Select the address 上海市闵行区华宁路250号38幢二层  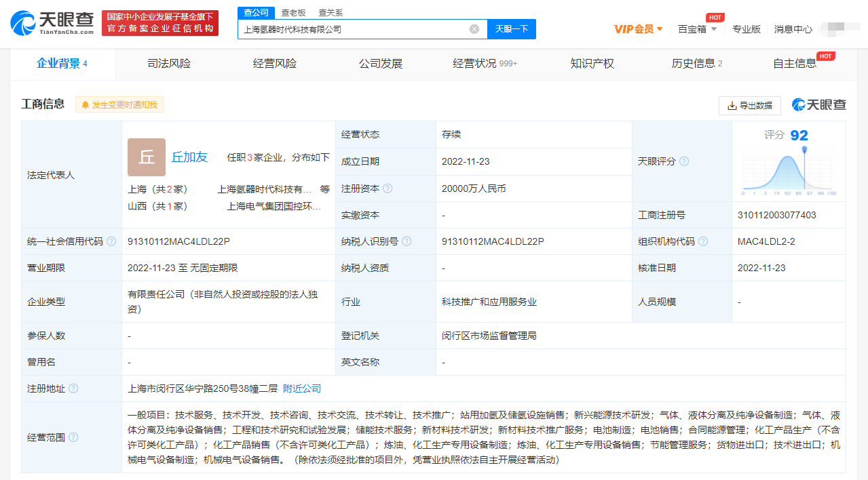click(202, 388)
